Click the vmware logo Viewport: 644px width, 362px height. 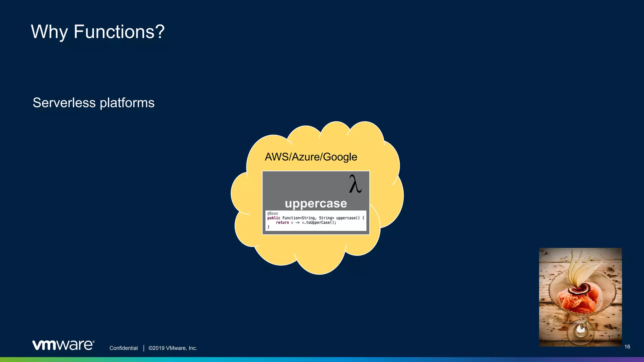click(63, 345)
